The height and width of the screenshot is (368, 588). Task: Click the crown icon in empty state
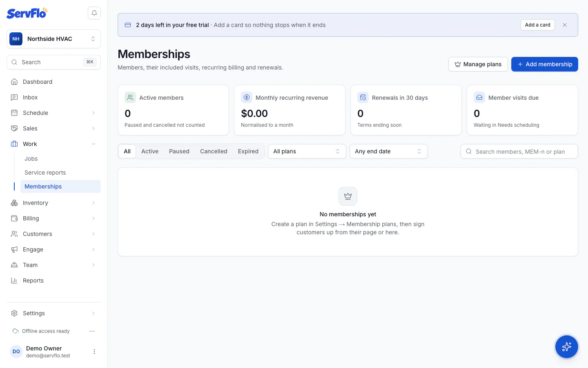point(348,196)
